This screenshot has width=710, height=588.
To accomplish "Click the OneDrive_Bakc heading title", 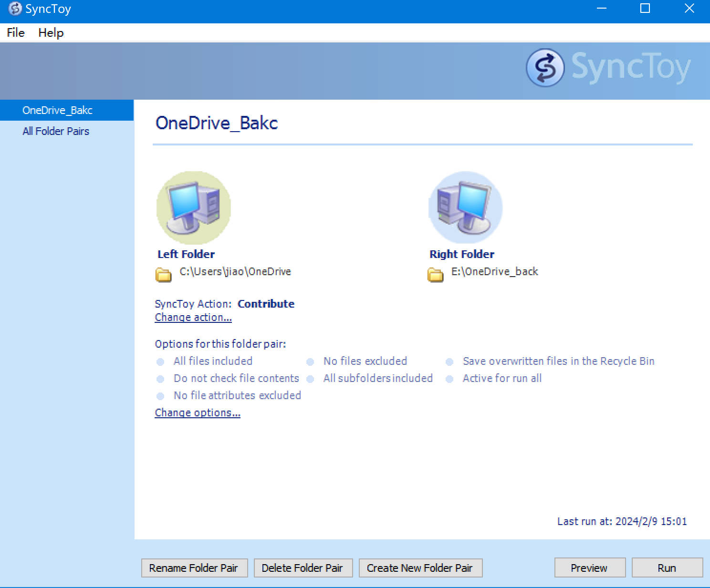I will coord(217,123).
